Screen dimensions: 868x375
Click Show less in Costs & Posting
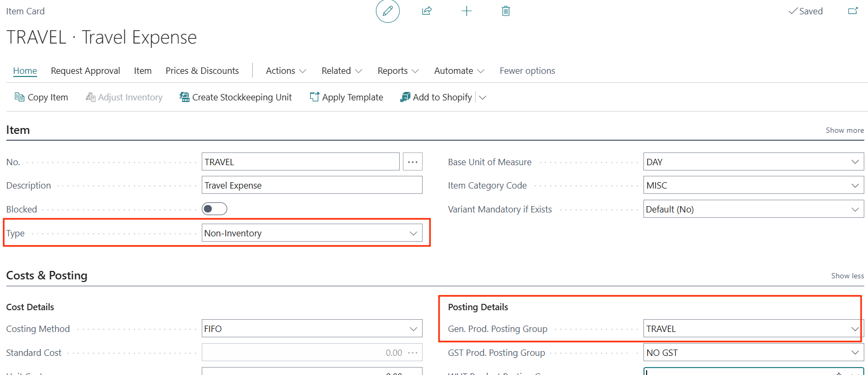tap(847, 276)
